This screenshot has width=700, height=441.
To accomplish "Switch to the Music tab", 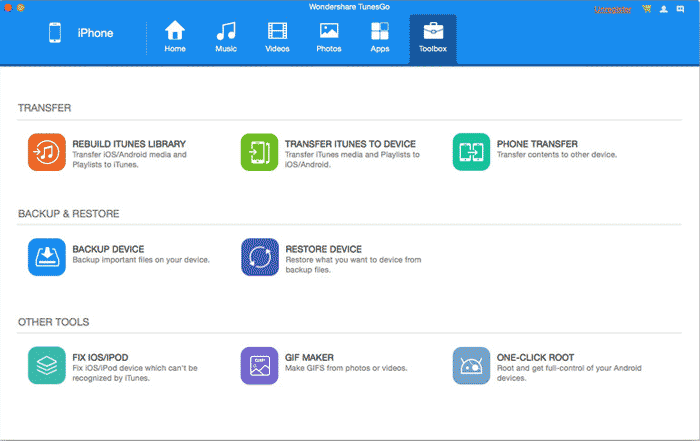I will coord(226,37).
